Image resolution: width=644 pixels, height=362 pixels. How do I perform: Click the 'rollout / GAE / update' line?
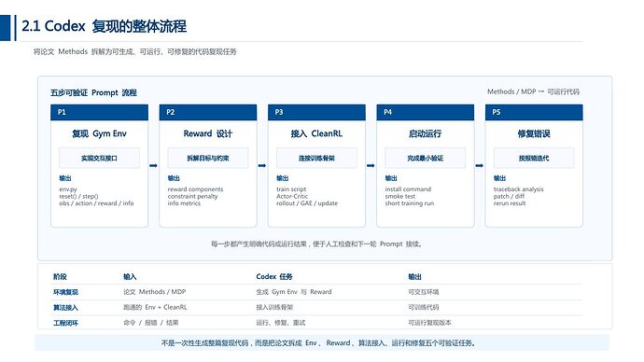307,203
